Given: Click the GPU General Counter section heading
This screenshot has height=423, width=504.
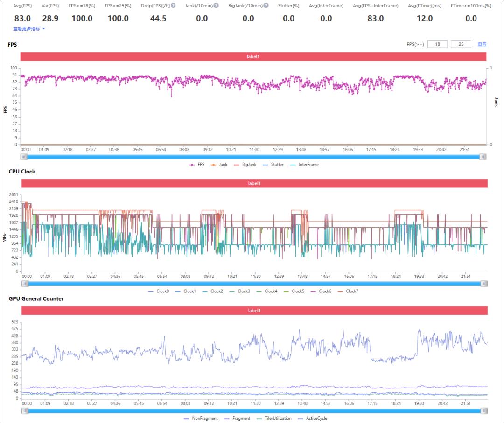Looking at the screenshot, I should tap(36, 298).
